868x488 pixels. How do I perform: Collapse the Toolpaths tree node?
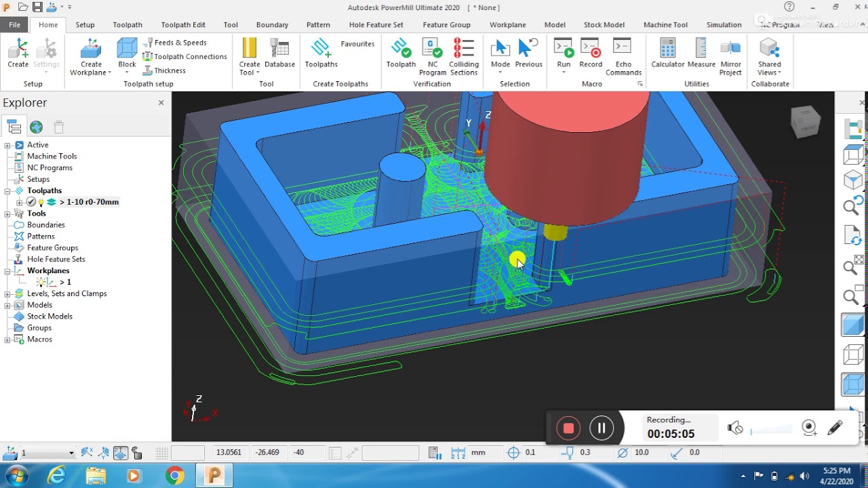pyautogui.click(x=7, y=191)
